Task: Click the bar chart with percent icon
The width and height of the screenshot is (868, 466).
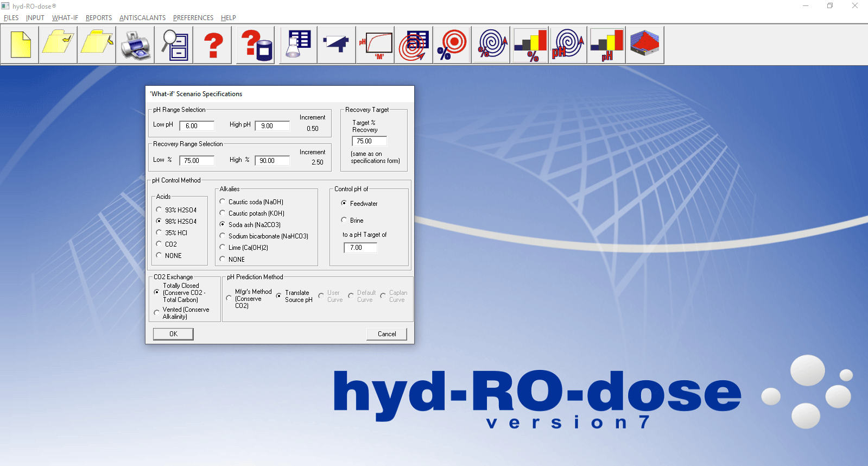Action: (530, 45)
